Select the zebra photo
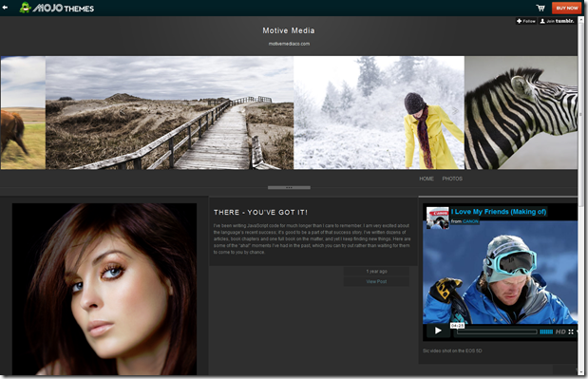Image resolution: width=588 pixels, height=379 pixels. point(521,113)
